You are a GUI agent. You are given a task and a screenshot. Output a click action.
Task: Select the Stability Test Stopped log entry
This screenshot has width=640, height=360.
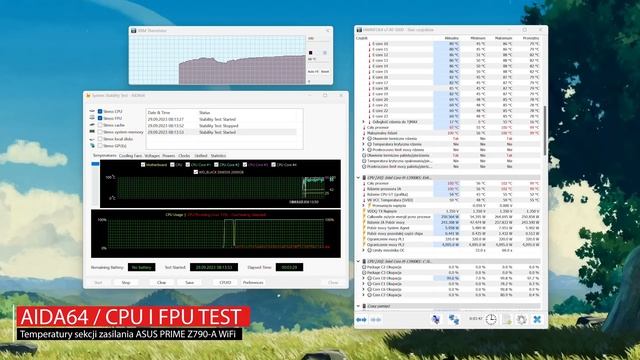tap(222, 126)
